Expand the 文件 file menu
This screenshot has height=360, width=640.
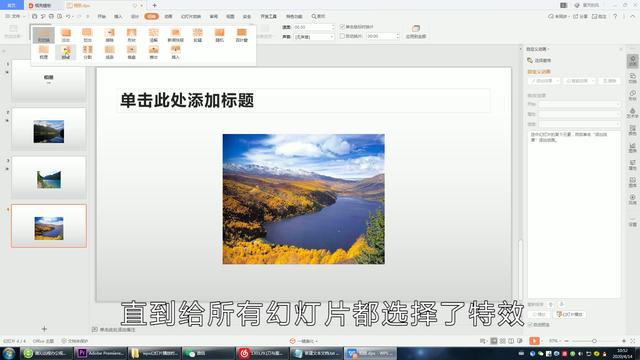[x=15, y=16]
